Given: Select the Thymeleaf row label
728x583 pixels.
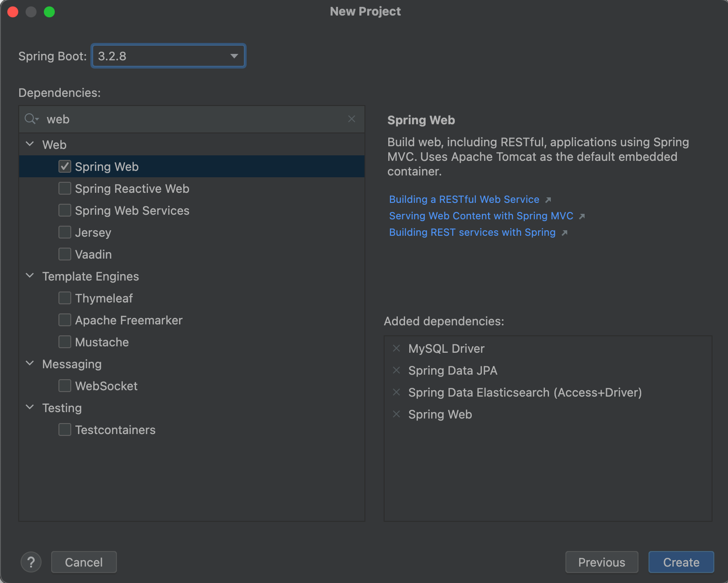Looking at the screenshot, I should (x=104, y=298).
